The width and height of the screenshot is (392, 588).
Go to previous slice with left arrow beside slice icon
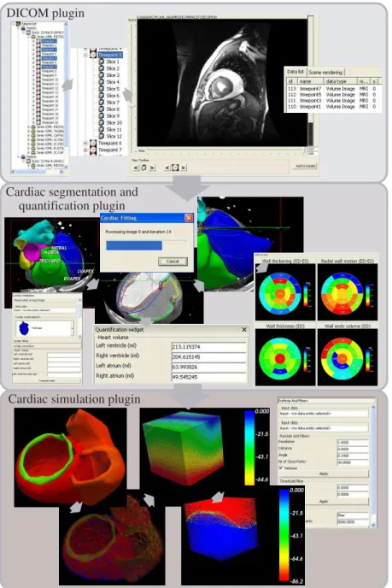point(136,168)
